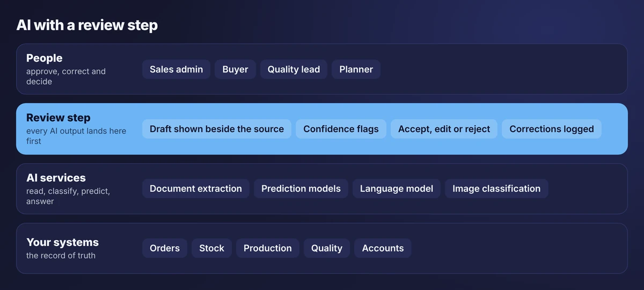Click Draft shown beside the source
This screenshot has height=290, width=644.
coord(217,129)
